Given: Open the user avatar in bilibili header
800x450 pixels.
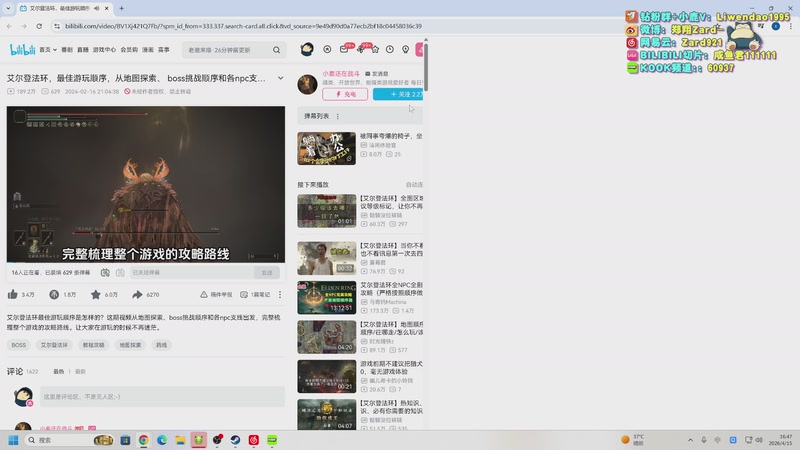Looking at the screenshot, I should click(307, 49).
